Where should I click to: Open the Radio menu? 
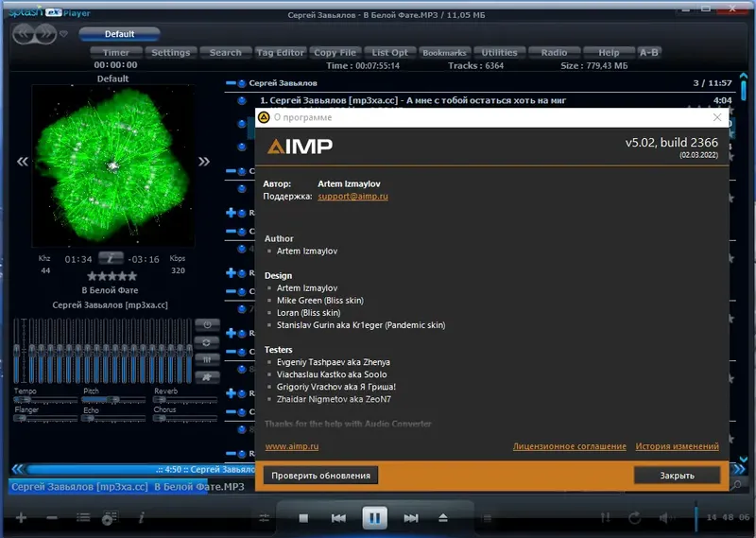[x=554, y=53]
